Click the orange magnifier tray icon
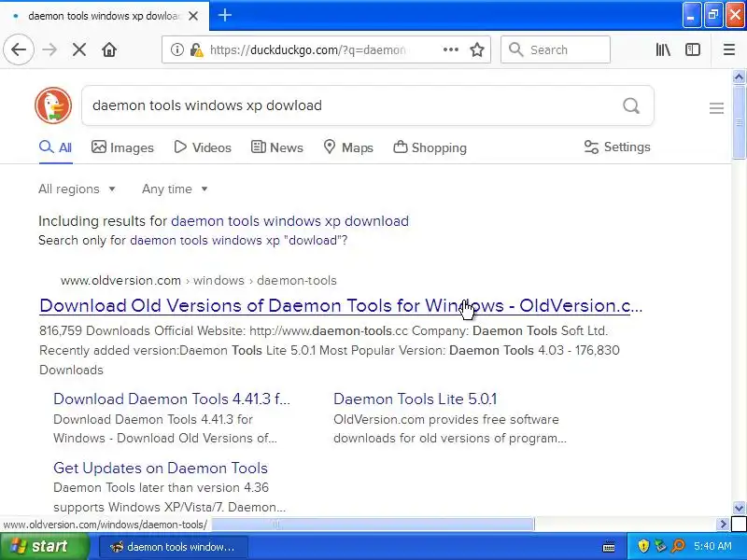 [678, 546]
